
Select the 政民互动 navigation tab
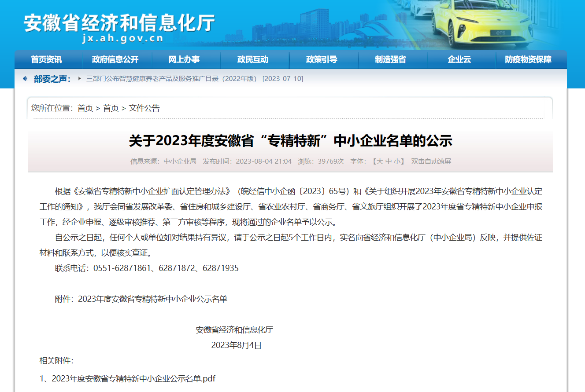pyautogui.click(x=253, y=59)
